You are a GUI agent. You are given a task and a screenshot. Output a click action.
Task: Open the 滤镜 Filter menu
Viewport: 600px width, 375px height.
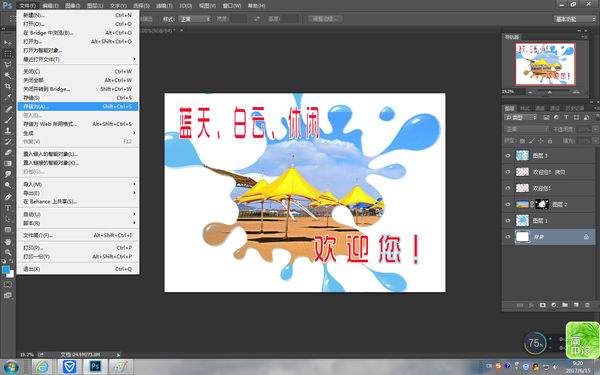pyautogui.click(x=165, y=6)
